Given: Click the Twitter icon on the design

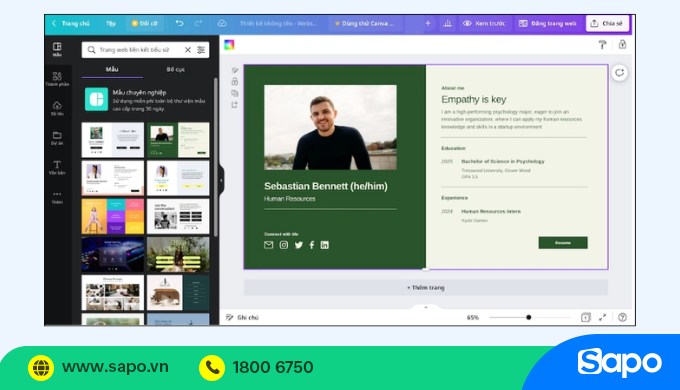Looking at the screenshot, I should pos(299,245).
